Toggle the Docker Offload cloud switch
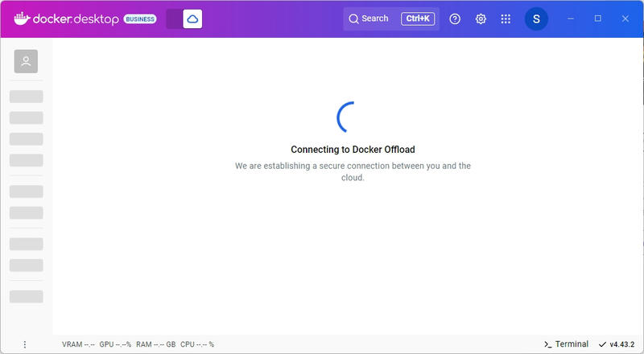Image resolution: width=644 pixels, height=354 pixels. click(184, 19)
